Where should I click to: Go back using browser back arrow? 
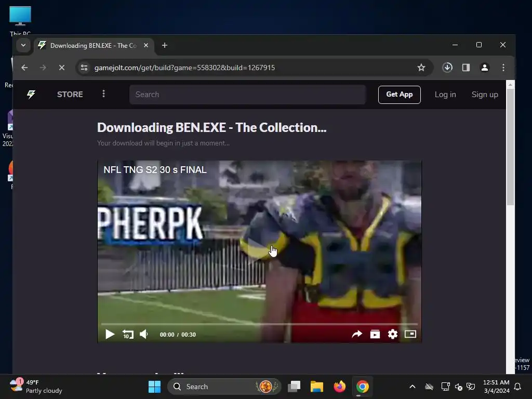point(24,68)
